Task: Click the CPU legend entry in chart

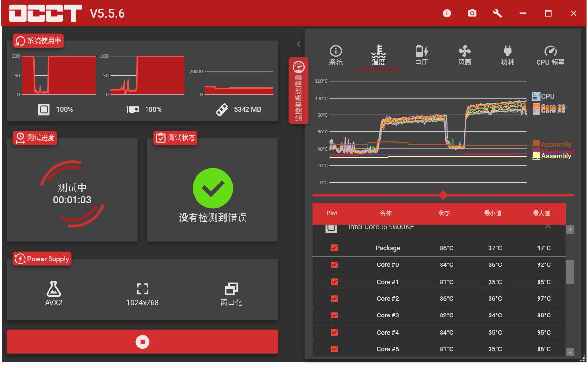Action: pyautogui.click(x=544, y=96)
